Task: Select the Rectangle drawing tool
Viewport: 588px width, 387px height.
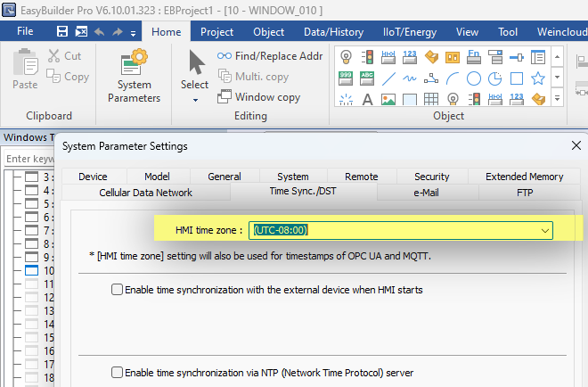Action: coord(517,78)
